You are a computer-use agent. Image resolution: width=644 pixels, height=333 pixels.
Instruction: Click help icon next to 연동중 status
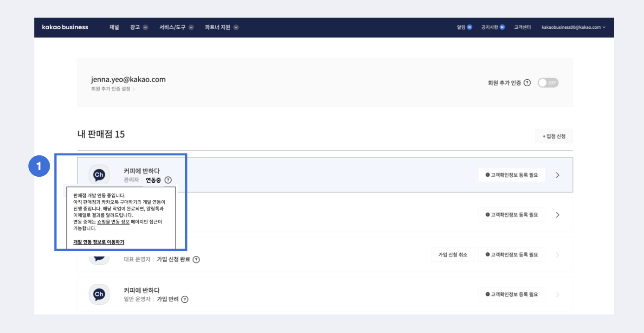[x=168, y=180]
